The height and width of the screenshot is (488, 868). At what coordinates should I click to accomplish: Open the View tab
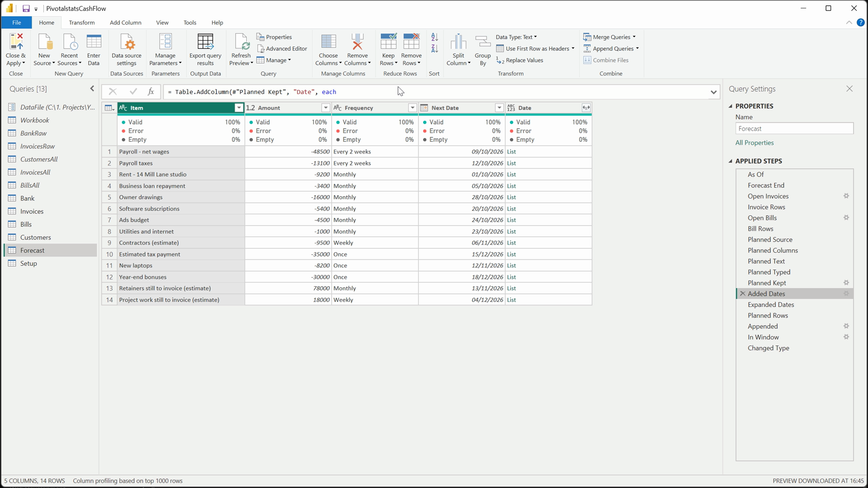tap(162, 23)
